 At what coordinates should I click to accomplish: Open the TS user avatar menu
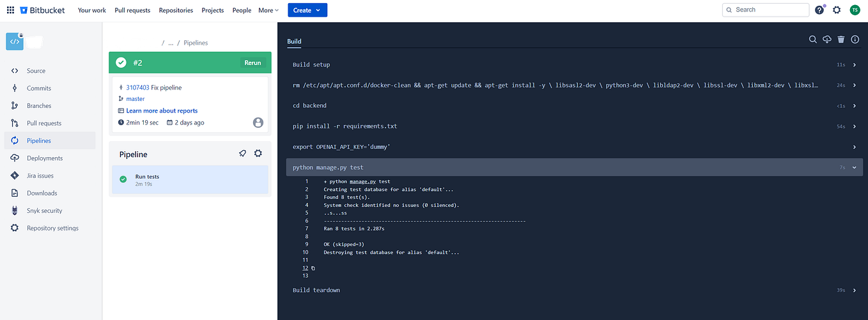tap(855, 10)
